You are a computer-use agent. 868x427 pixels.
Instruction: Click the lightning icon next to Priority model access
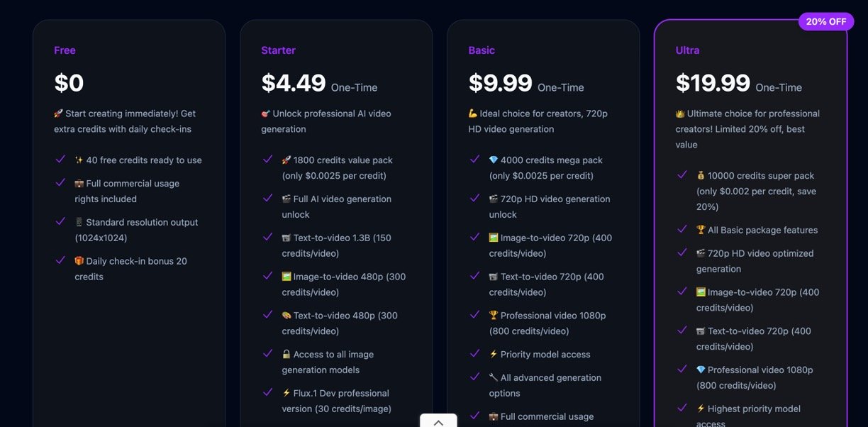click(494, 355)
